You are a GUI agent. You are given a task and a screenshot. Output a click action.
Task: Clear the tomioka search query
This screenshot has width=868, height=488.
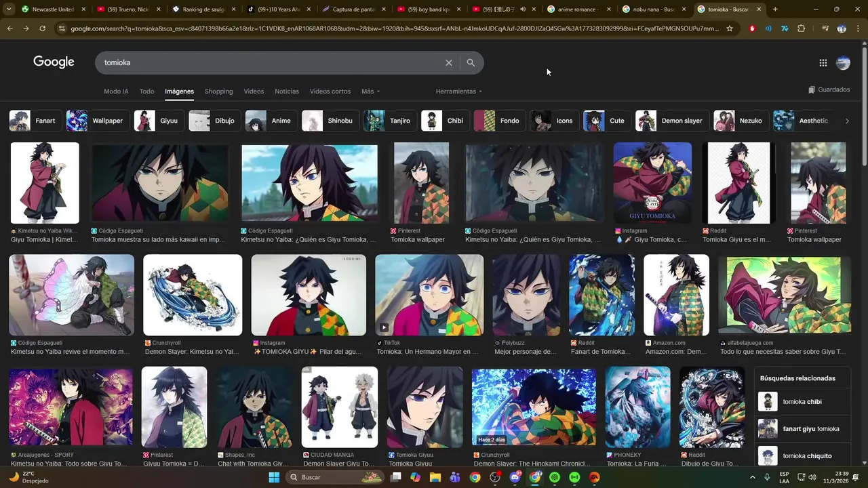(448, 62)
